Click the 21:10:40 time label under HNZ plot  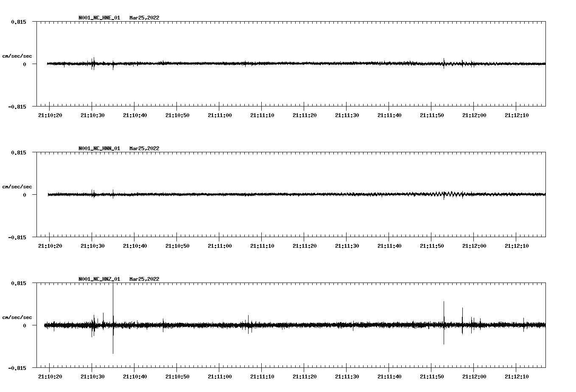[x=135, y=376]
